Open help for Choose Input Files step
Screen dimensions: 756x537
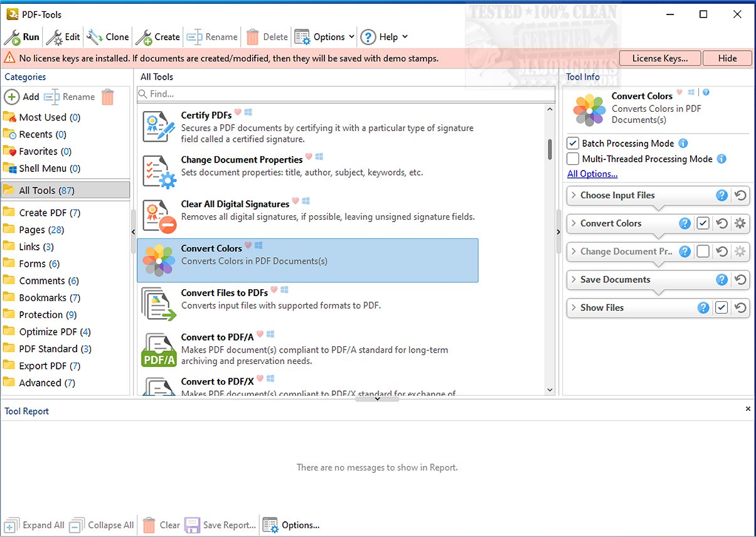[722, 195]
